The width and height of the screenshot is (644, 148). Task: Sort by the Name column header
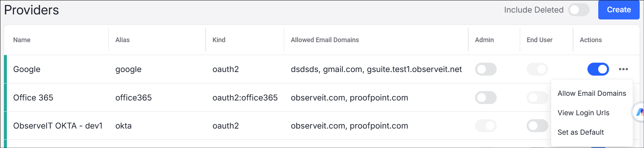pos(22,40)
